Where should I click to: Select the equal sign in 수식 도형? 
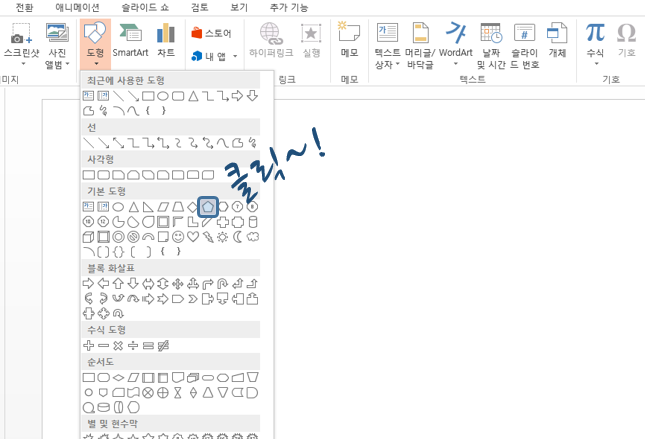click(148, 346)
